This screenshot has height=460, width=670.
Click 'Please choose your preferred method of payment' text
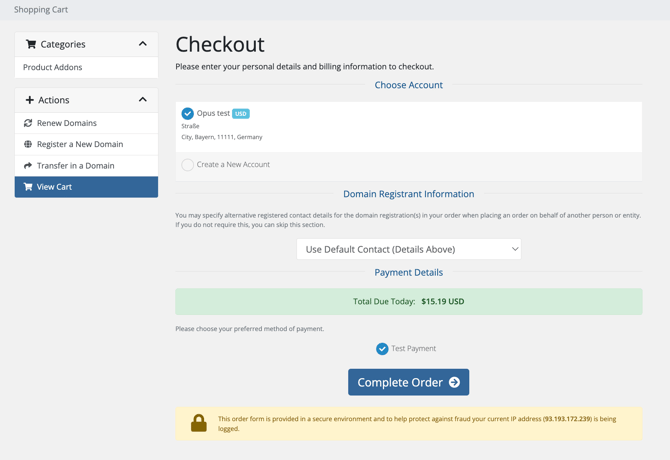(250, 329)
